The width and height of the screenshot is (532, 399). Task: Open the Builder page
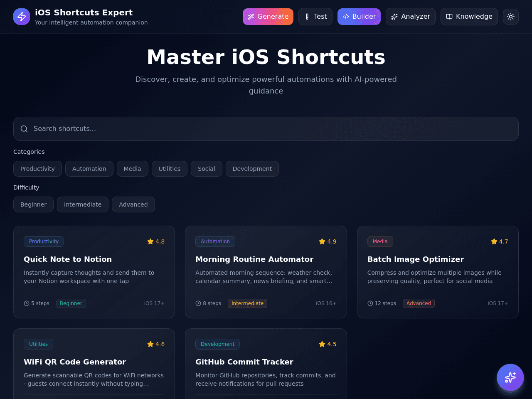[359, 17]
